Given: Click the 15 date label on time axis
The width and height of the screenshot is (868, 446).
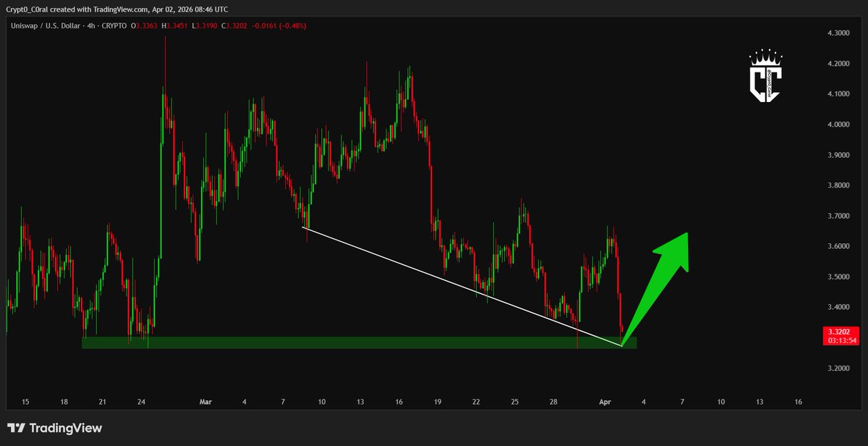Looking at the screenshot, I should 25,402.
